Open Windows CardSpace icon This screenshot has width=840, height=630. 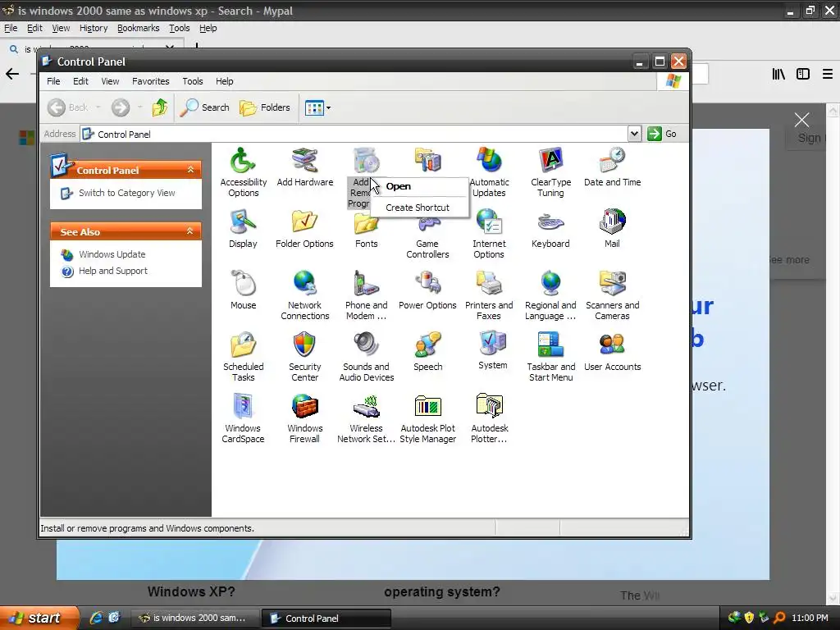tap(243, 419)
